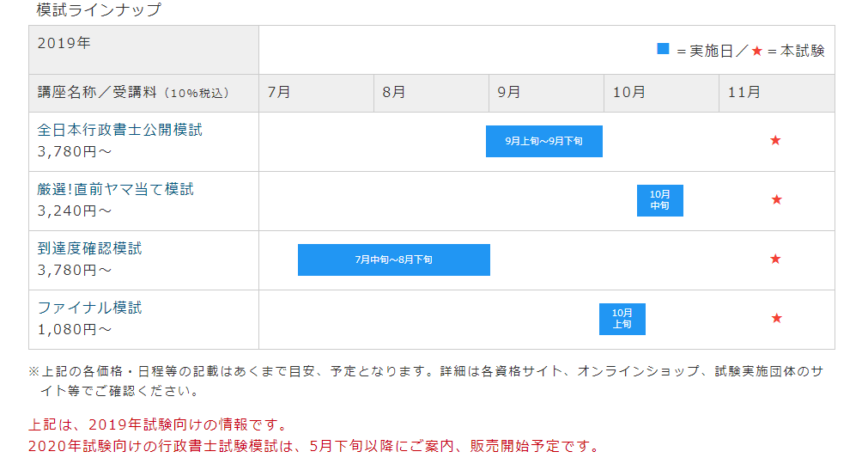Screen dimensions: 868x470
Task: Select the 9月上旬～9月下旬 schedule bar
Action: pos(543,141)
